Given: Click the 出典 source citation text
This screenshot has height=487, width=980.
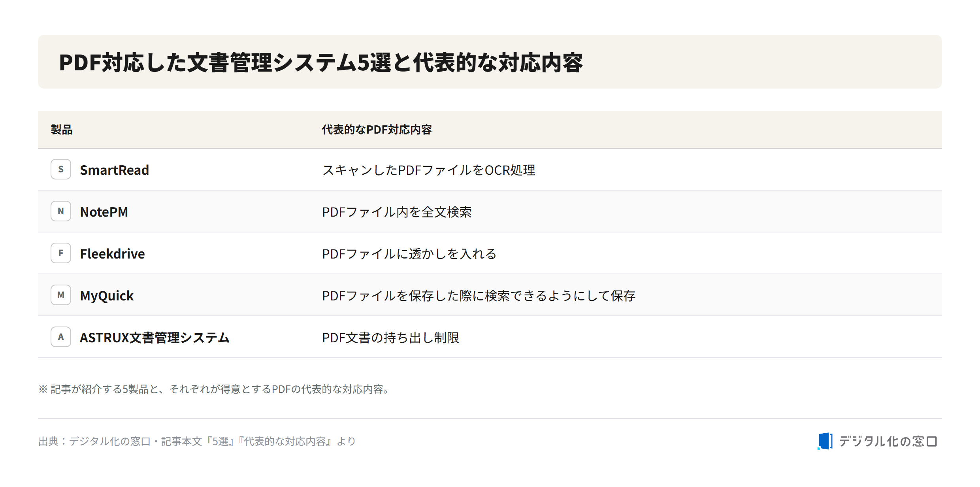Looking at the screenshot, I should (197, 441).
